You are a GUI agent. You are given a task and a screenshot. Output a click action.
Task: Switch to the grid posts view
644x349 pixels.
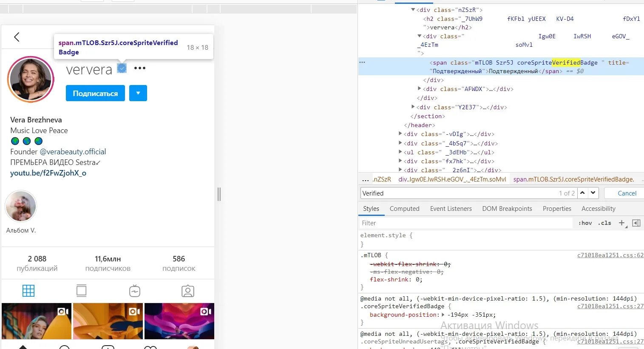tap(28, 291)
